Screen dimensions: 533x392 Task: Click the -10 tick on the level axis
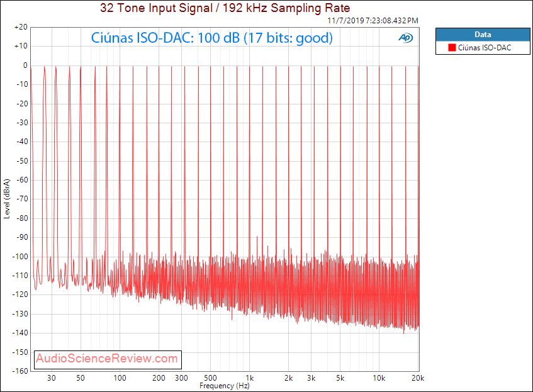22,84
